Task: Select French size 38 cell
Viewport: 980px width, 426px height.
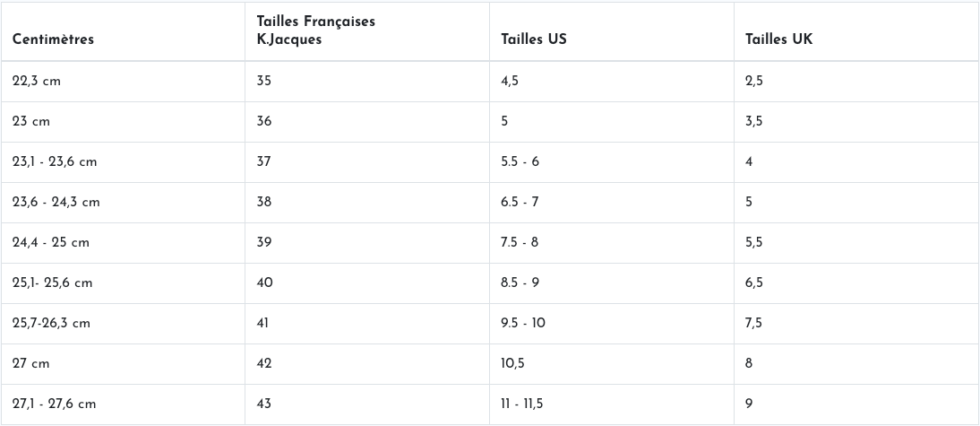Action: [264, 203]
